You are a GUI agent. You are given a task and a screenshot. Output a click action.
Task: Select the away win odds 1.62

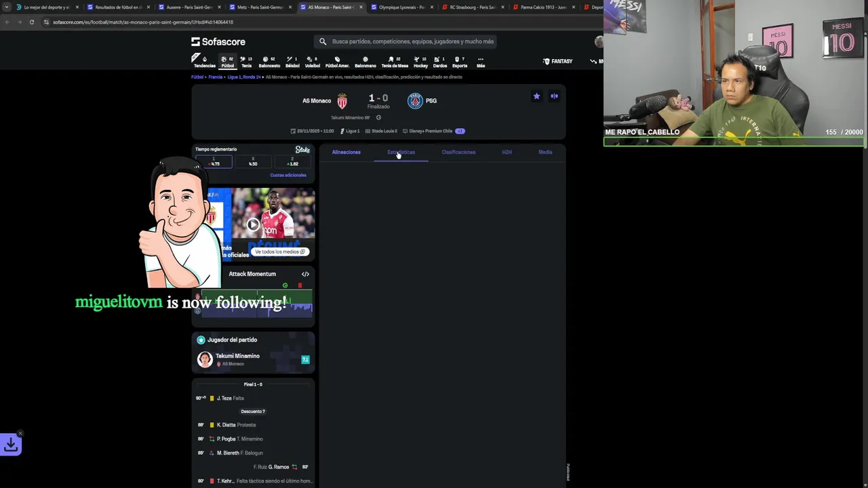(292, 161)
